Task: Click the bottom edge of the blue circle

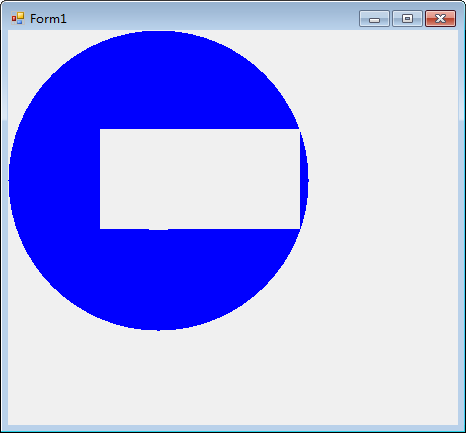Action: (159, 329)
